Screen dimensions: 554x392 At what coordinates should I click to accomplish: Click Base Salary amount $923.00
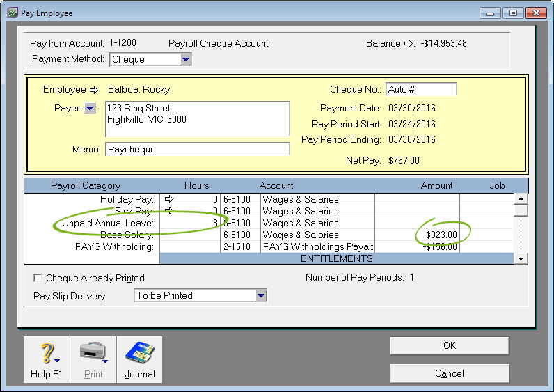441,235
